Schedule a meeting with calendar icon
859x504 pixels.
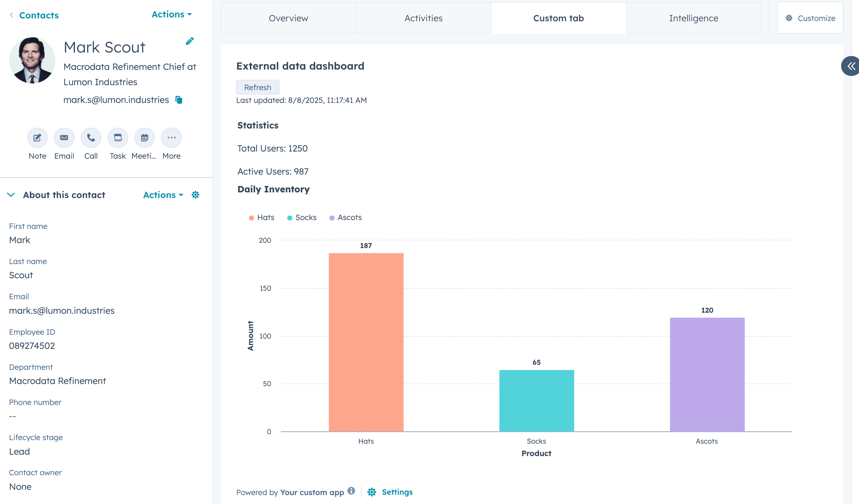point(144,138)
